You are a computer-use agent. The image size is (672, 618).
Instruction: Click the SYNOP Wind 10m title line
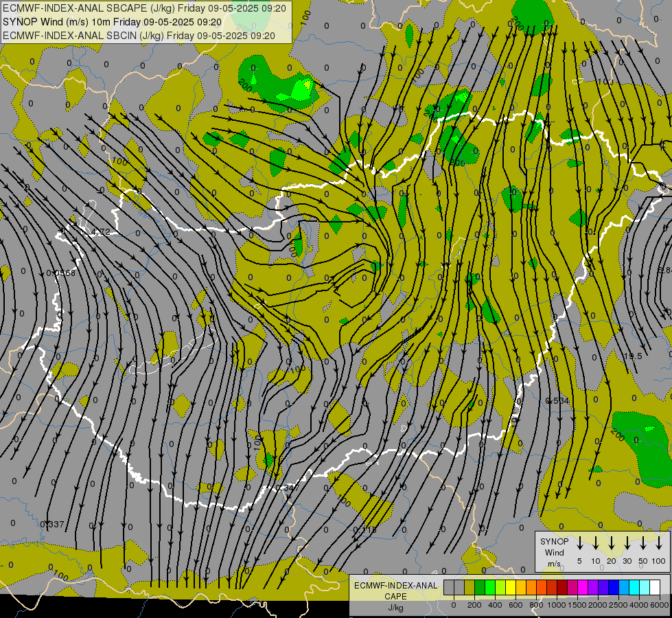[113, 22]
